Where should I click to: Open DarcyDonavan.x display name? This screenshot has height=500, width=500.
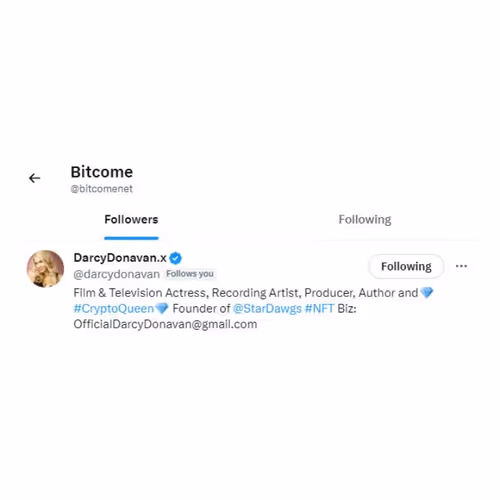(120, 258)
